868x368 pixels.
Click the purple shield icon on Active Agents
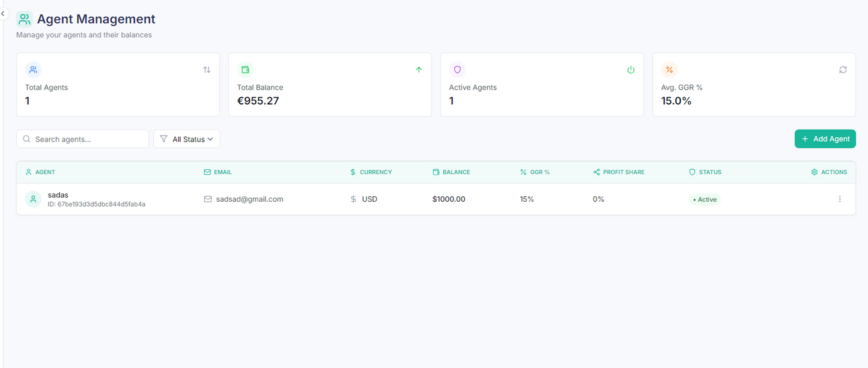click(457, 70)
